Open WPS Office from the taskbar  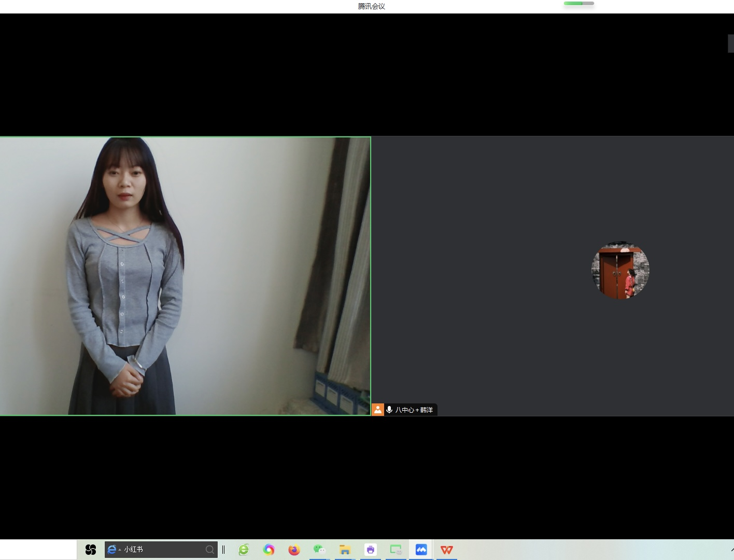[x=446, y=550]
